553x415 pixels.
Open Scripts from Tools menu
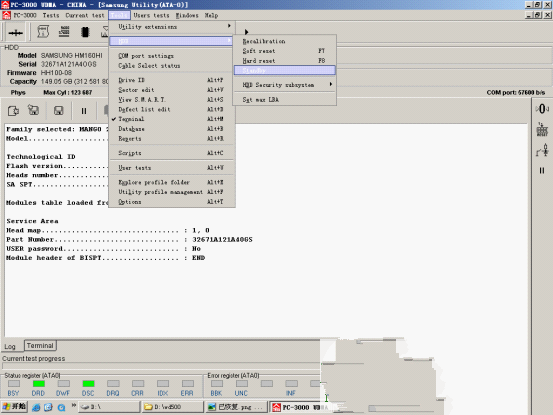pyautogui.click(x=172, y=153)
